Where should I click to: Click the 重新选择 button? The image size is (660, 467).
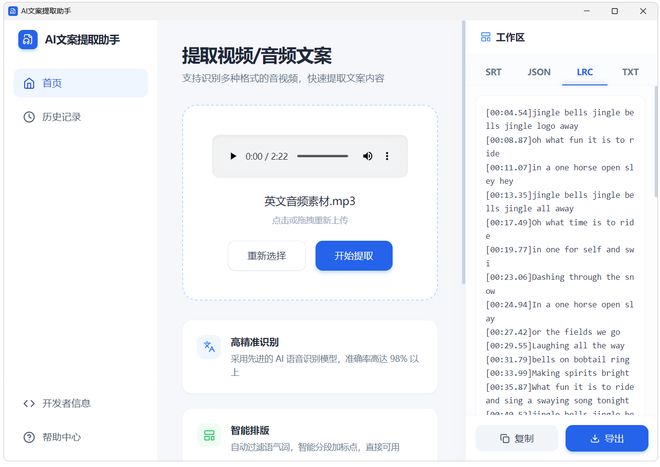(266, 256)
